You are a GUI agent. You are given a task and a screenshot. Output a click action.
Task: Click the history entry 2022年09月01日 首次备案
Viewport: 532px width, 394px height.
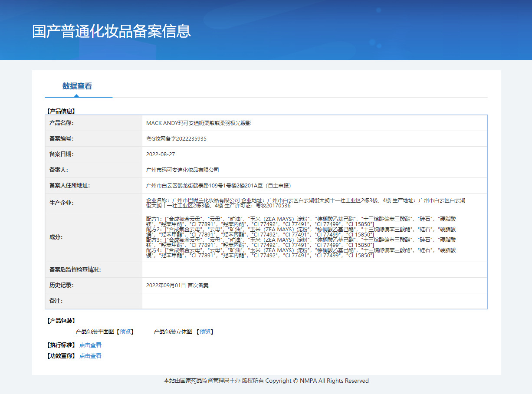(177, 285)
